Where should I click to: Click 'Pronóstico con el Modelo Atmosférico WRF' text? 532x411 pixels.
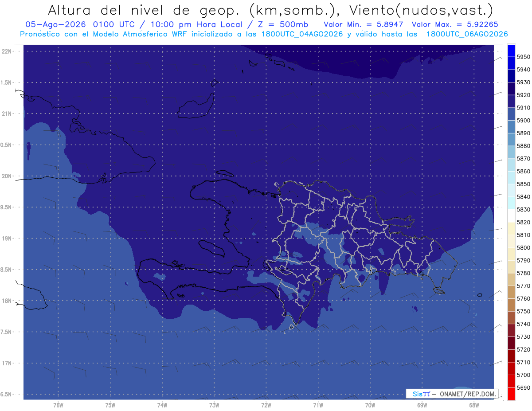(105, 34)
